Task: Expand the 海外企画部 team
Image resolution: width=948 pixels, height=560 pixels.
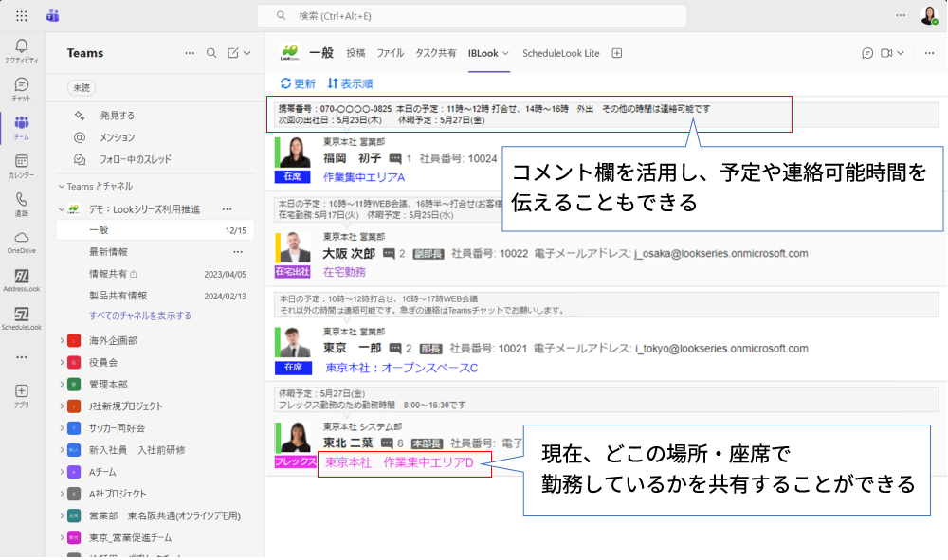Action: [x=62, y=340]
